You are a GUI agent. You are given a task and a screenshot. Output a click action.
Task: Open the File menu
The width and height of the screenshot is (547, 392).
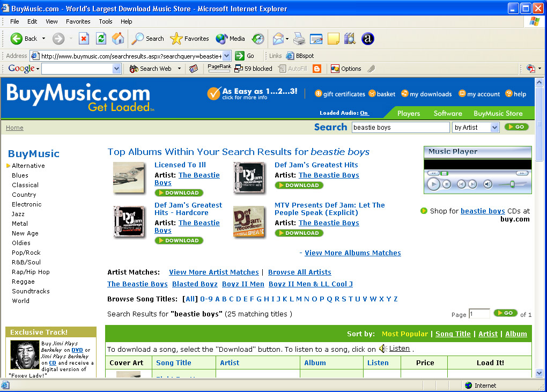click(x=14, y=21)
